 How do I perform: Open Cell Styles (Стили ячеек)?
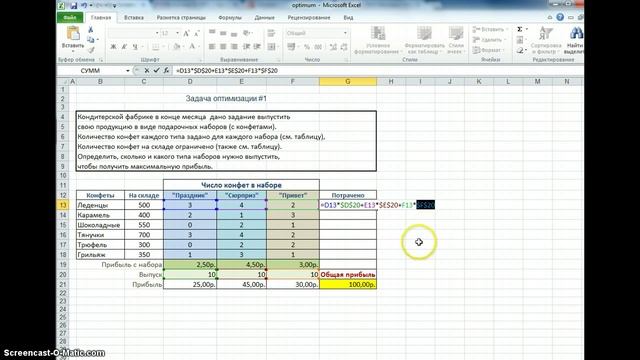[x=456, y=40]
